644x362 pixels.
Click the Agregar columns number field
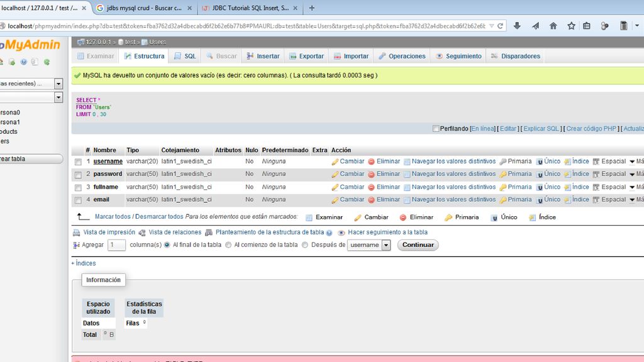coord(116,245)
